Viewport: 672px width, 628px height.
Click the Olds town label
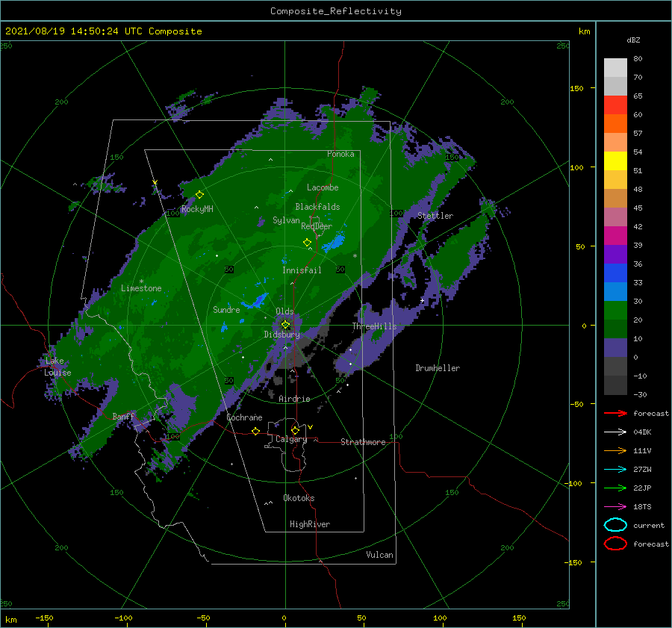coord(284,311)
